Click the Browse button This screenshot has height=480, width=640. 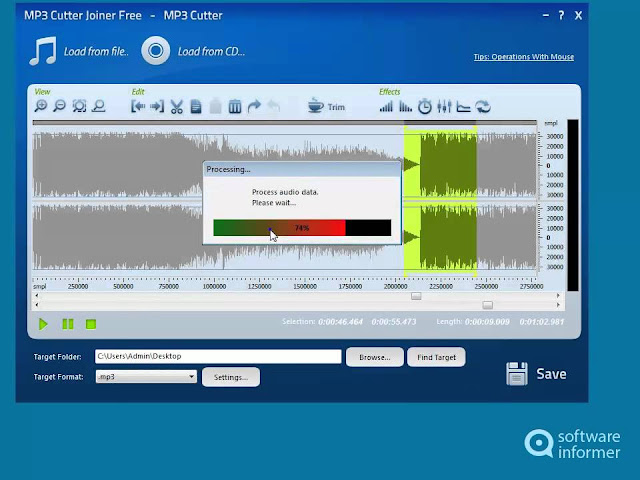pyautogui.click(x=375, y=357)
